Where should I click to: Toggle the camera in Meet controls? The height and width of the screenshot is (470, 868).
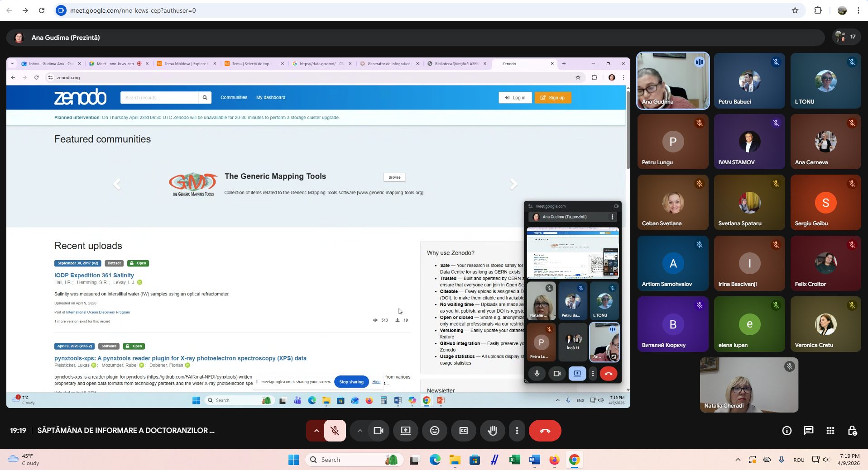pyautogui.click(x=378, y=431)
